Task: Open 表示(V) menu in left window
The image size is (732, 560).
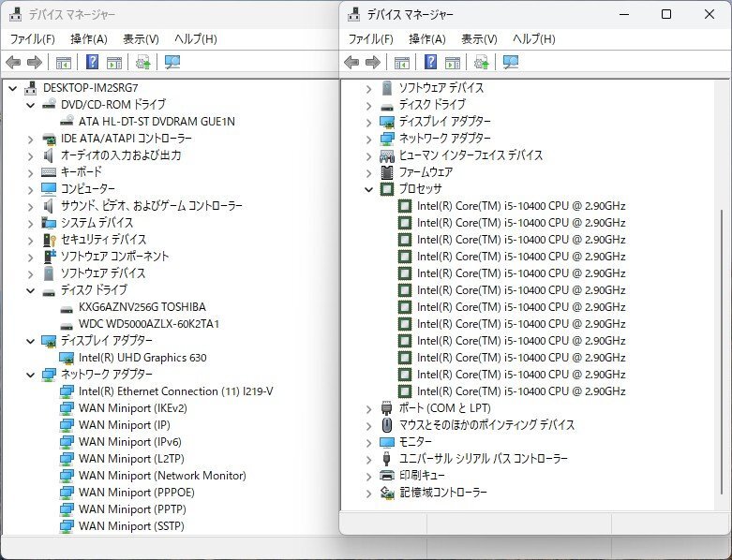Action: click(x=141, y=38)
